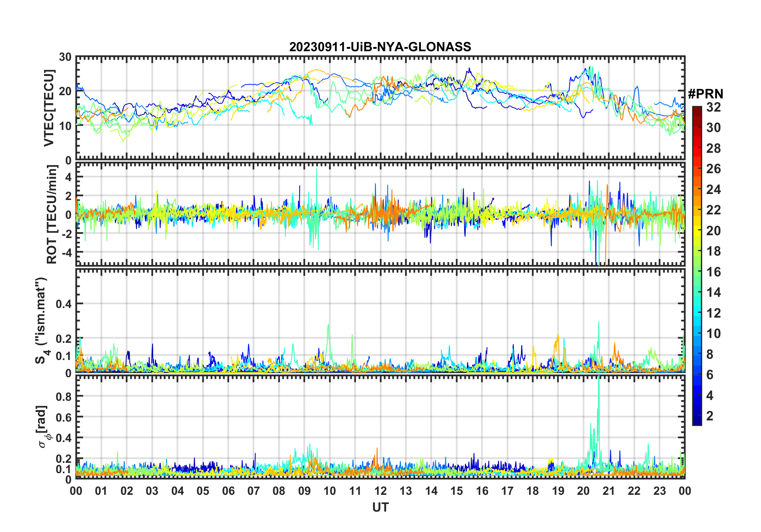Click the #PRN colorbar heading

pos(705,94)
